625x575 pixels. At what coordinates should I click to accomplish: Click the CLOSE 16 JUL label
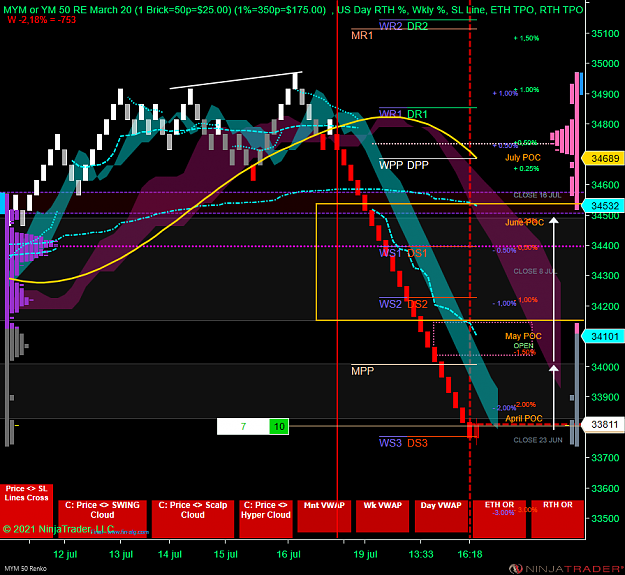tap(537, 195)
